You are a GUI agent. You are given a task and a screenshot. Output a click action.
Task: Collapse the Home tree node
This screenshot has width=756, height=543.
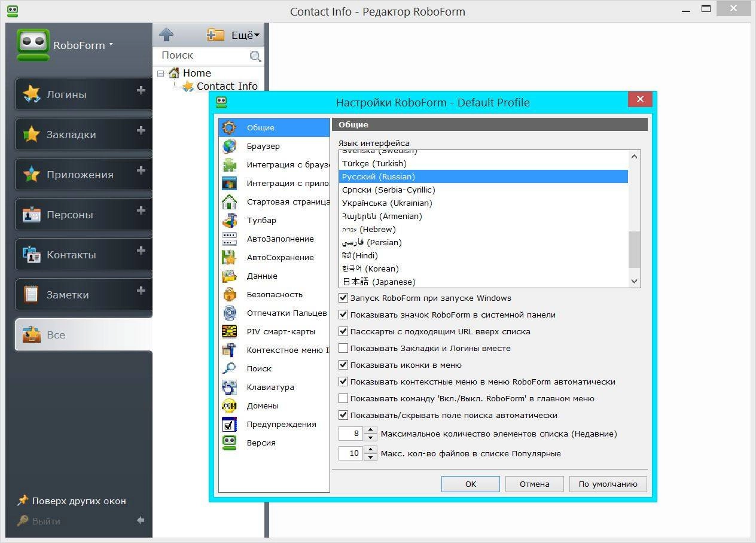tap(160, 74)
